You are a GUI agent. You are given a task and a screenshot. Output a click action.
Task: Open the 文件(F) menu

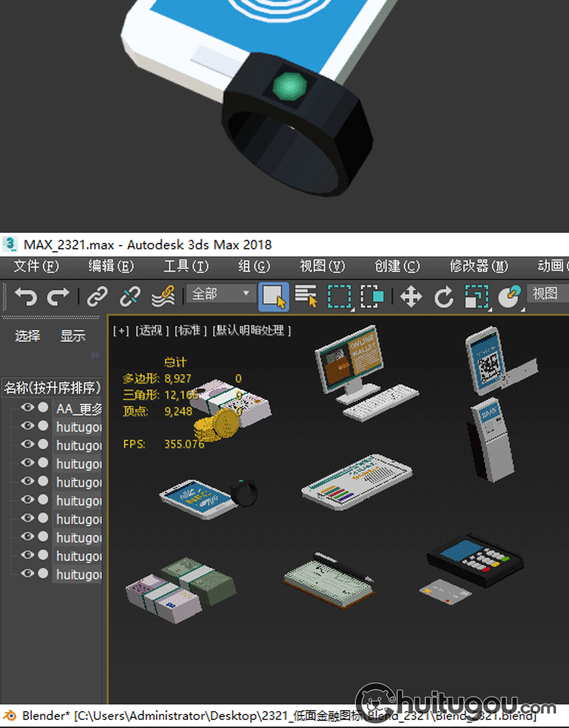[x=36, y=266]
